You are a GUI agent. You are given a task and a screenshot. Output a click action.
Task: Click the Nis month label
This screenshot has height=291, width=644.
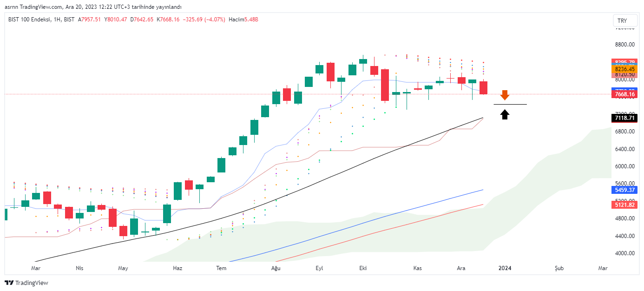(x=79, y=268)
